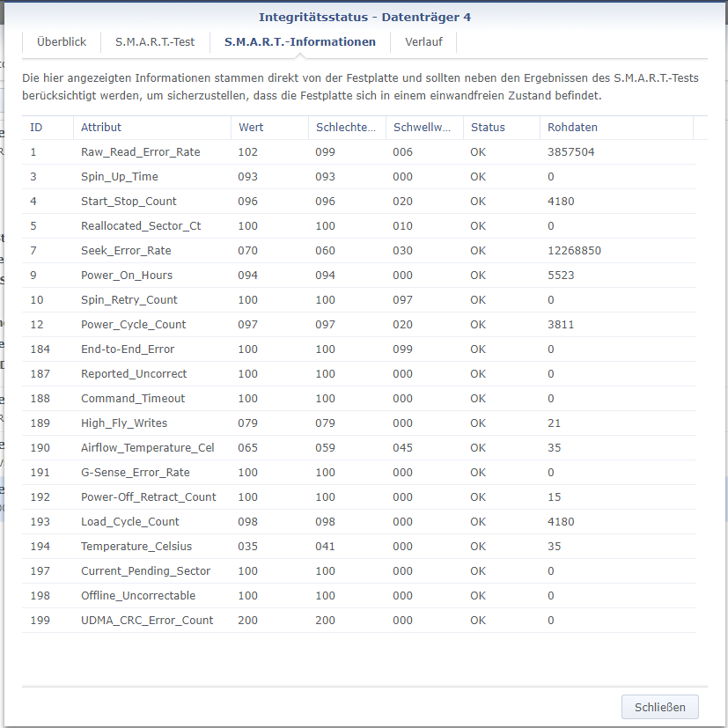Select the Reported_Uncorrect attribute
This screenshot has height=728, width=728.
[134, 373]
